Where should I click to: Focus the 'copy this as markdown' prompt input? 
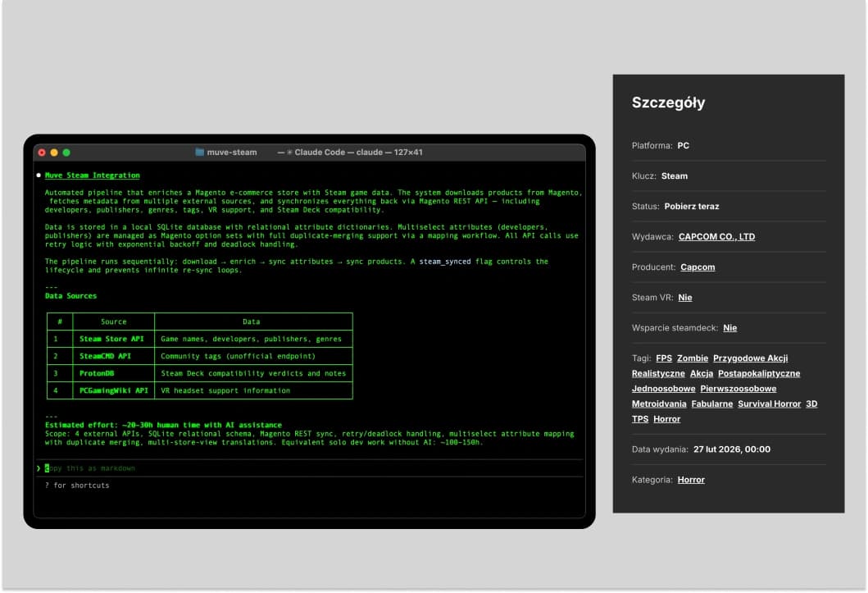(90, 468)
